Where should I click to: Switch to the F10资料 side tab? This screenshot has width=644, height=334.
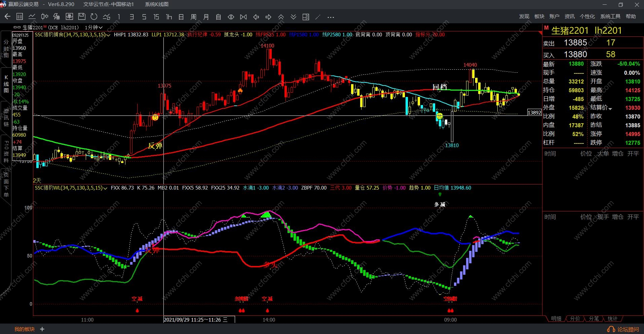tap(6, 151)
